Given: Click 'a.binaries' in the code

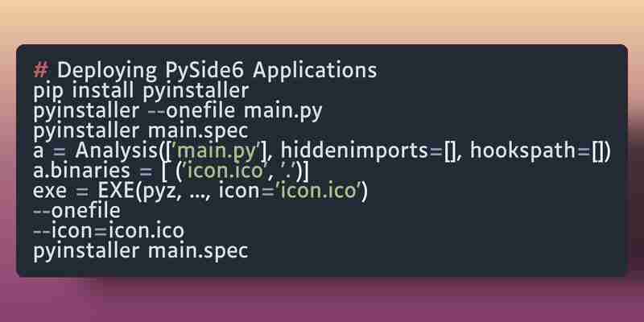Looking at the screenshot, I should [81, 171].
